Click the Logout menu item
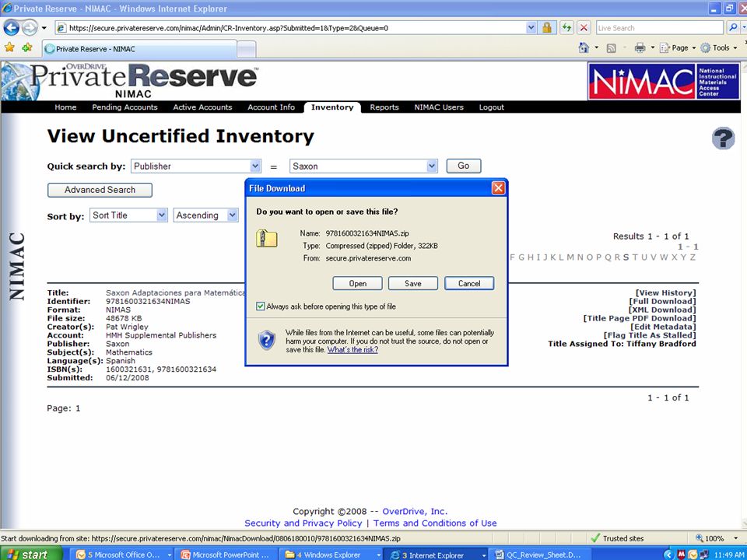This screenshot has width=747, height=560. coord(491,107)
